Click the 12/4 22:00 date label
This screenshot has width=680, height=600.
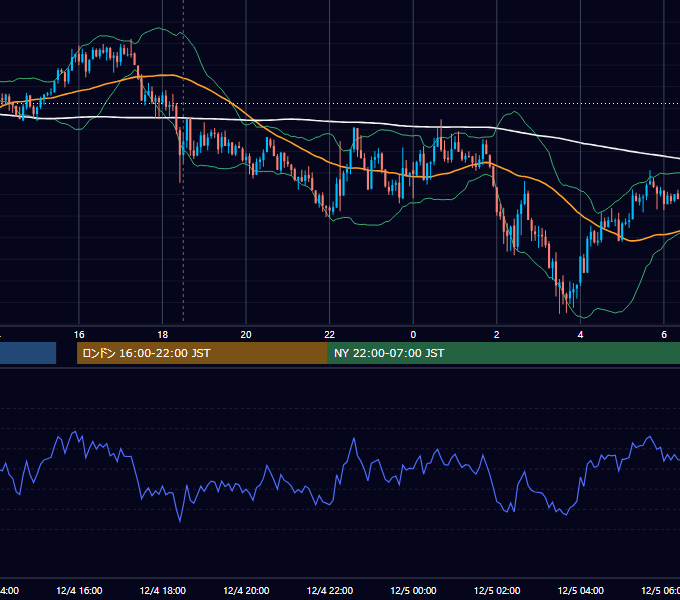pyautogui.click(x=330, y=590)
